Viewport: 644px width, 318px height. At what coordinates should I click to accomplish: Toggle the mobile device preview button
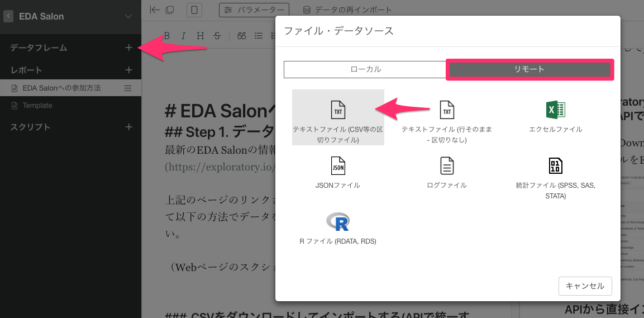click(x=194, y=10)
